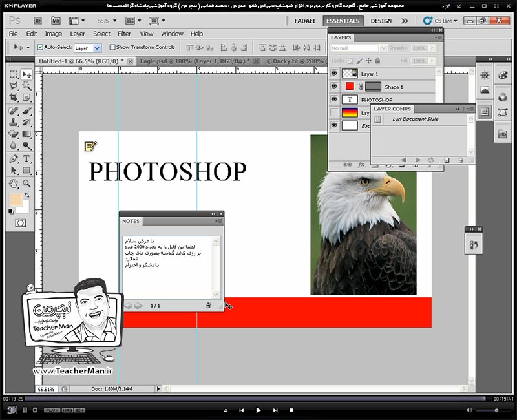Swap foreground and background colors icon
This screenshot has height=420, width=517.
[x=26, y=195]
